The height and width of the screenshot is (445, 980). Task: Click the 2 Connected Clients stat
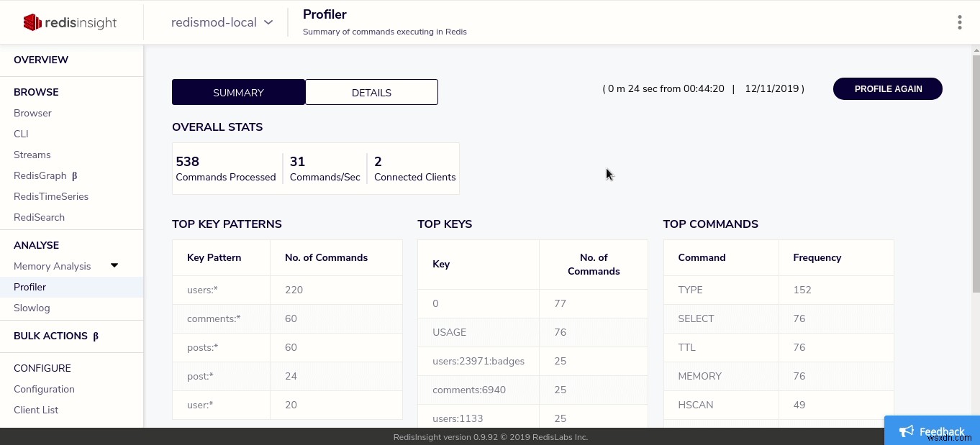414,169
